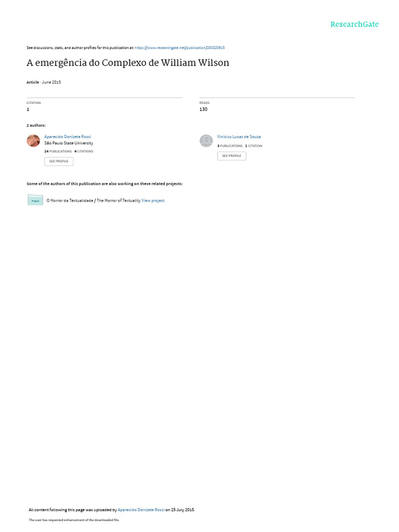Click 'O Horror da Textualidade' project title

[x=70, y=201]
